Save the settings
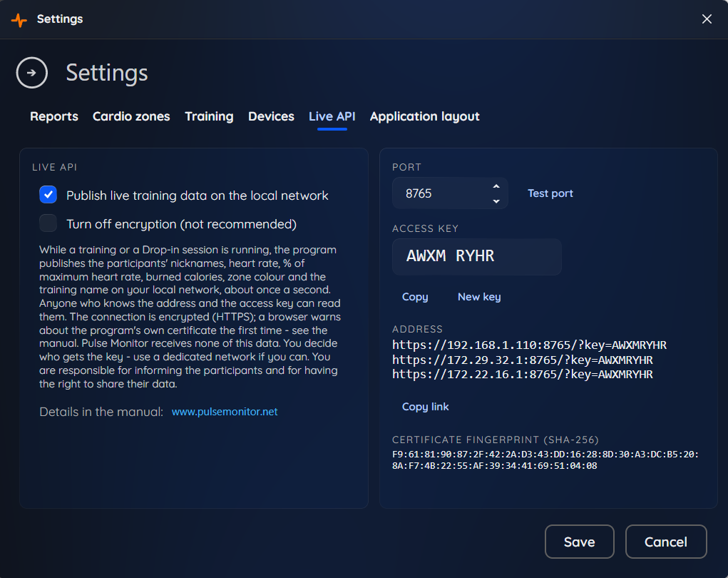 [x=580, y=542]
